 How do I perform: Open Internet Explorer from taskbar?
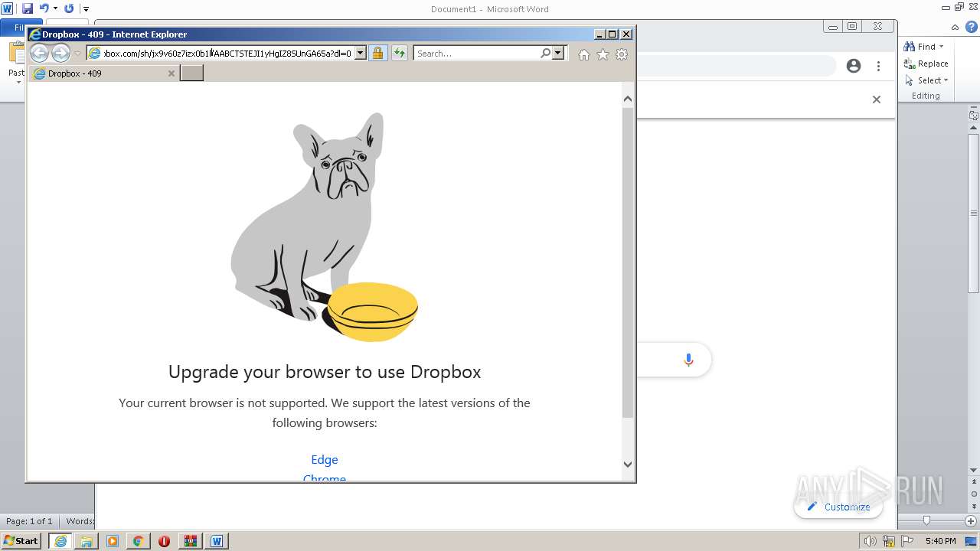(60, 541)
